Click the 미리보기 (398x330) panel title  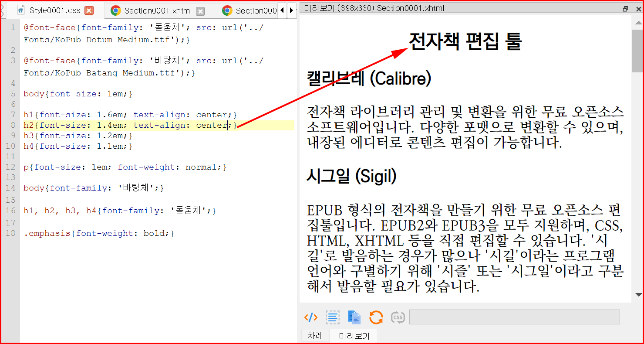pos(374,8)
